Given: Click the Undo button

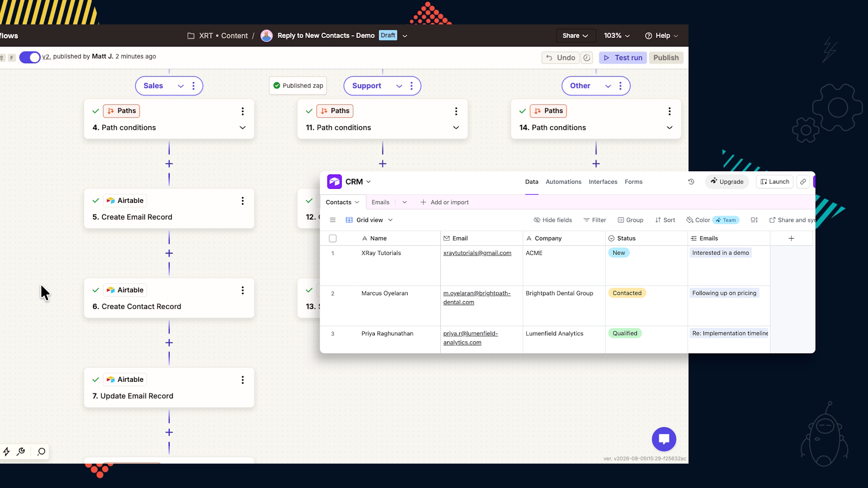Looking at the screenshot, I should [561, 58].
